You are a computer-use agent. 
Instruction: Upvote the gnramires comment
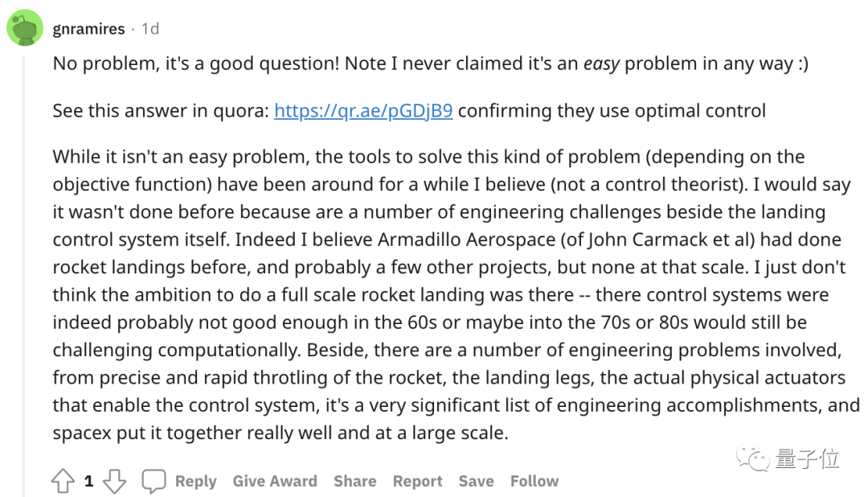[x=63, y=481]
